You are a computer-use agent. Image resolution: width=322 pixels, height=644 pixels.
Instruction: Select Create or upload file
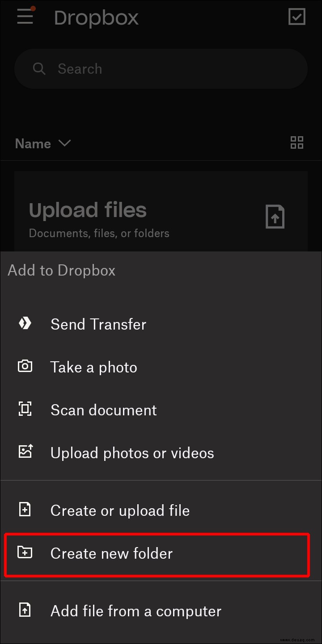(161, 510)
